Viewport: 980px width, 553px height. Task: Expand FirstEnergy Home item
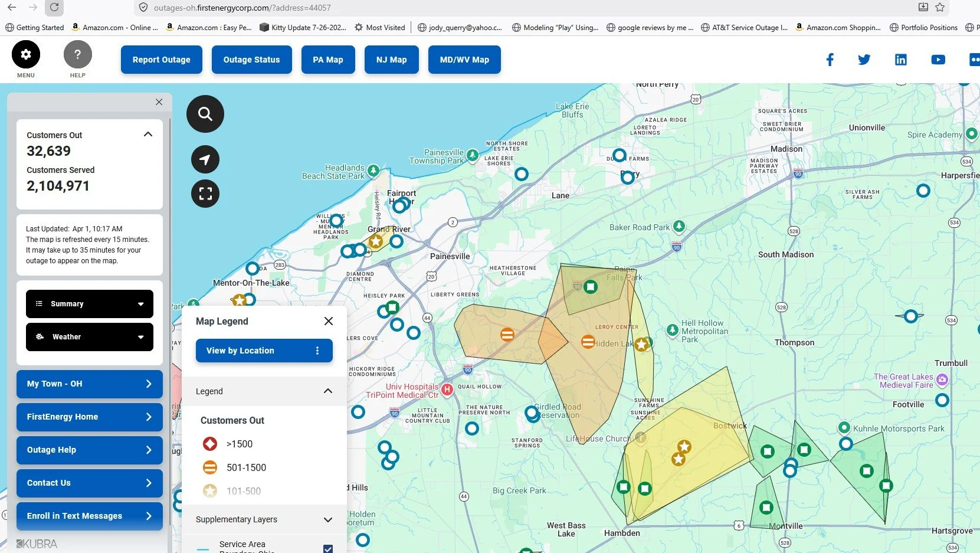90,417
